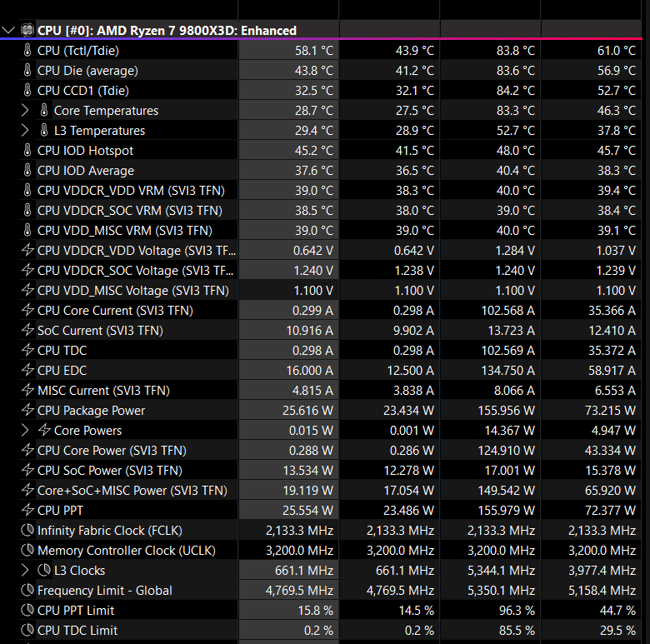
Task: Click the 3,977.4 MHz average value
Action: [x=602, y=570]
